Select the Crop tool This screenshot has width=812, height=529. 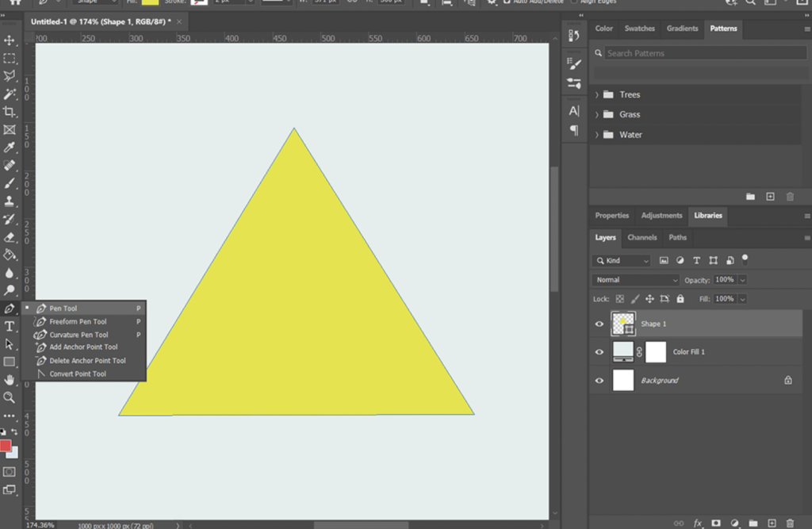pos(10,112)
